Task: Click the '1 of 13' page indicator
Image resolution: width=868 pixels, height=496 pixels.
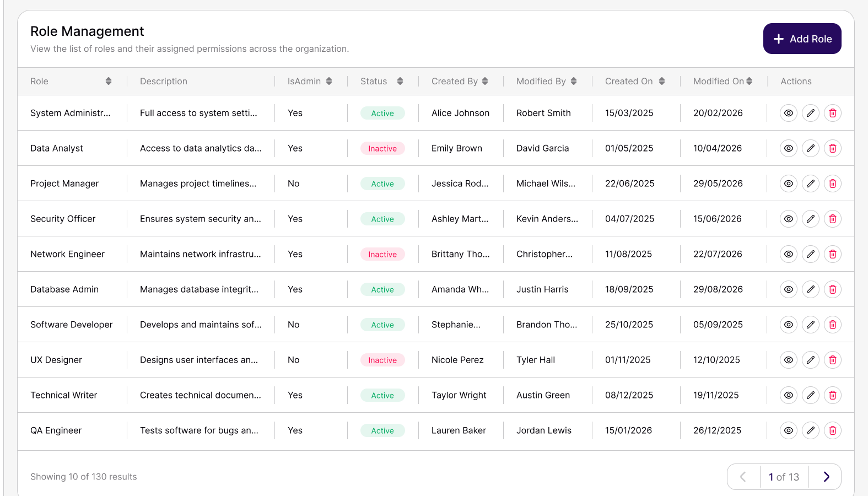Action: pos(784,477)
